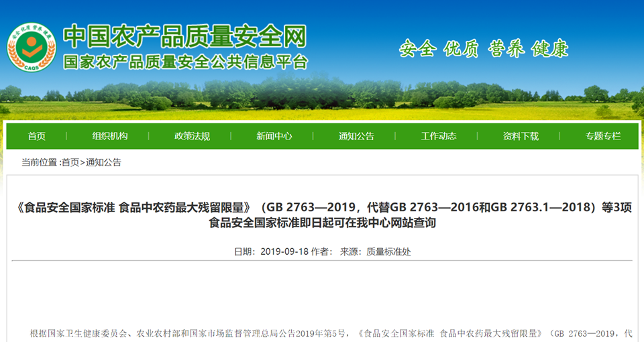
Task: Click the 来源：质量标准处 text
Action: tap(376, 251)
